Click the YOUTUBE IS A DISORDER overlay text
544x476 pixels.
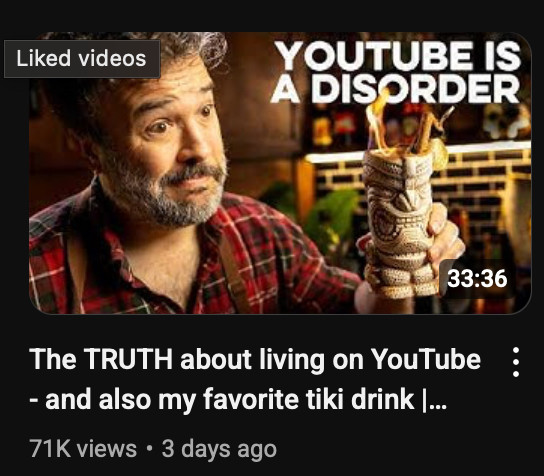coord(396,71)
